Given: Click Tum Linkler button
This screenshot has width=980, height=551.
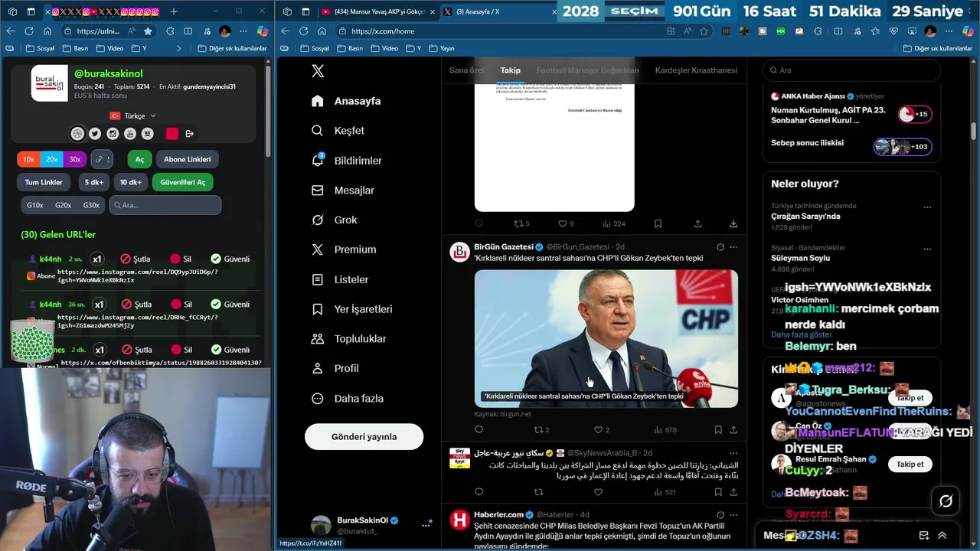Looking at the screenshot, I should (44, 182).
